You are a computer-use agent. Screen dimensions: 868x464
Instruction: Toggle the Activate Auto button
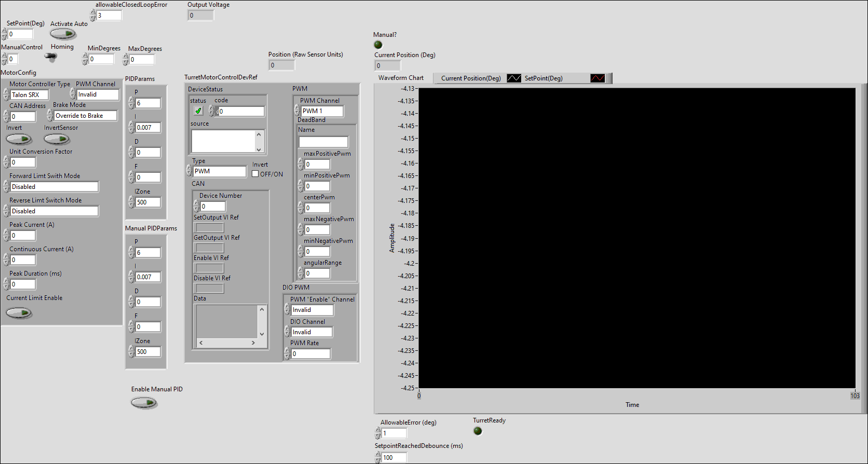coord(63,34)
